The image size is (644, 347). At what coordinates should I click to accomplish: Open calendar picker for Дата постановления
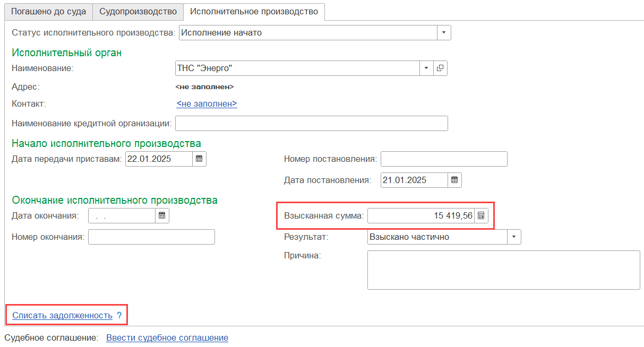point(454,180)
